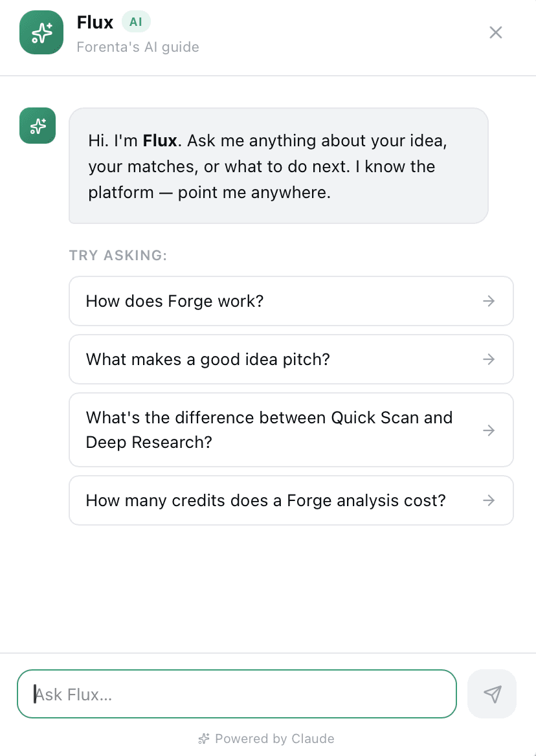This screenshot has width=536, height=756.
Task: Click the AI badge next to Flux
Action: click(136, 21)
